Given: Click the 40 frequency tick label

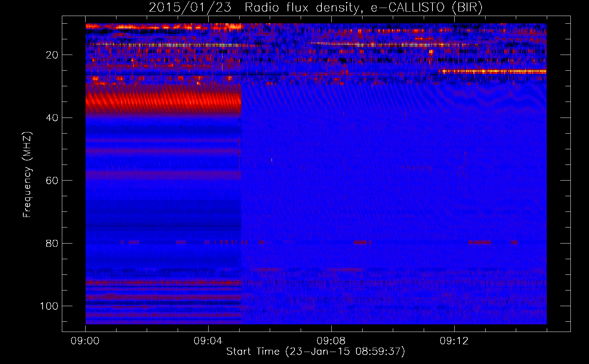Looking at the screenshot, I should pyautogui.click(x=52, y=118).
